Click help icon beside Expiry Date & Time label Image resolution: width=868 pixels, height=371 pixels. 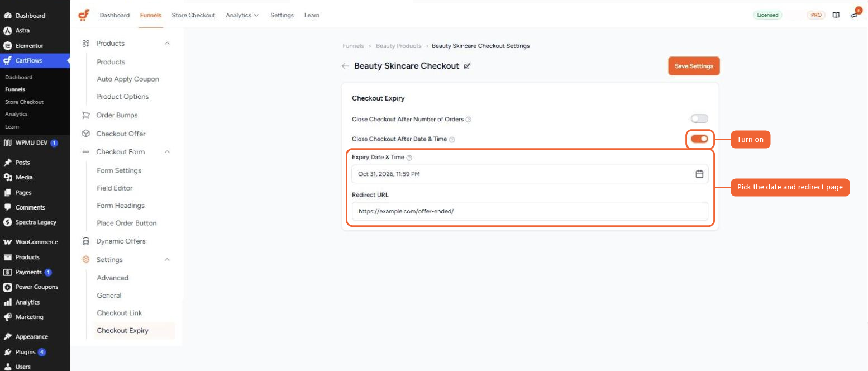coord(409,158)
